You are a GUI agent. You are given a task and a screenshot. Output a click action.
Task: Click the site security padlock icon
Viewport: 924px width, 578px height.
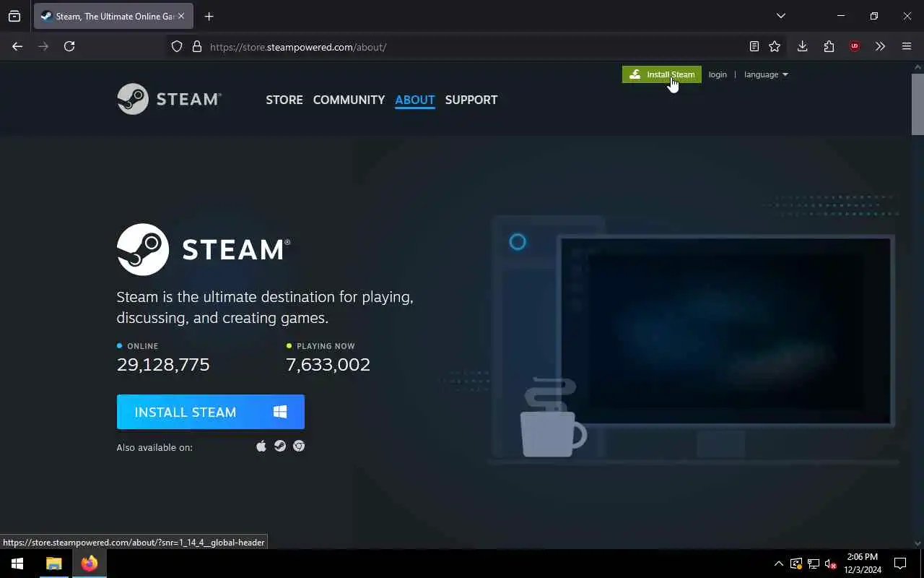tap(196, 46)
